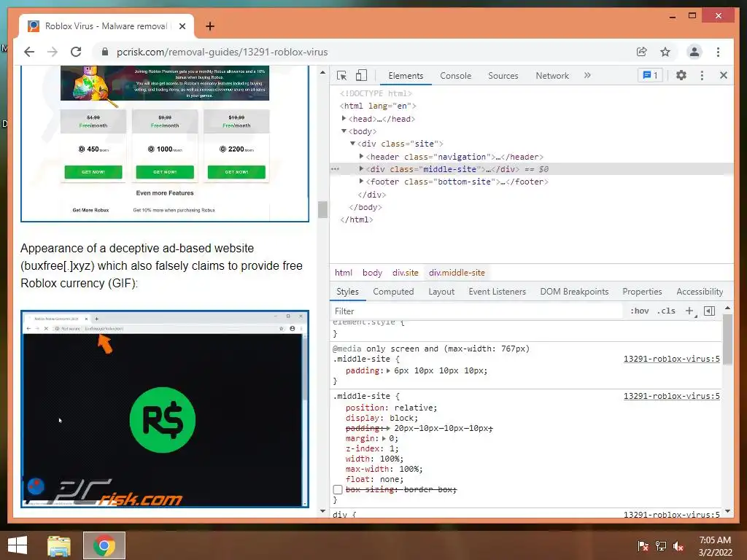This screenshot has height=560, width=747.
Task: Switch to the Console tab
Action: point(455,76)
